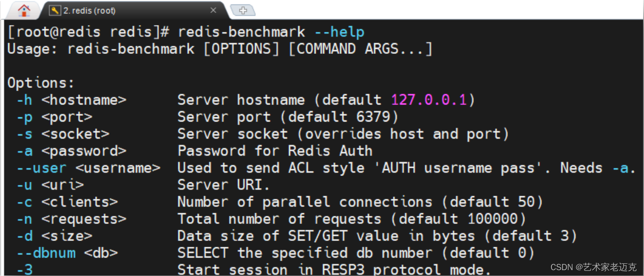Viewport: 644px width, 276px height.
Task: Click the '[root@redis redis]#' shell prompt
Action: point(88,32)
